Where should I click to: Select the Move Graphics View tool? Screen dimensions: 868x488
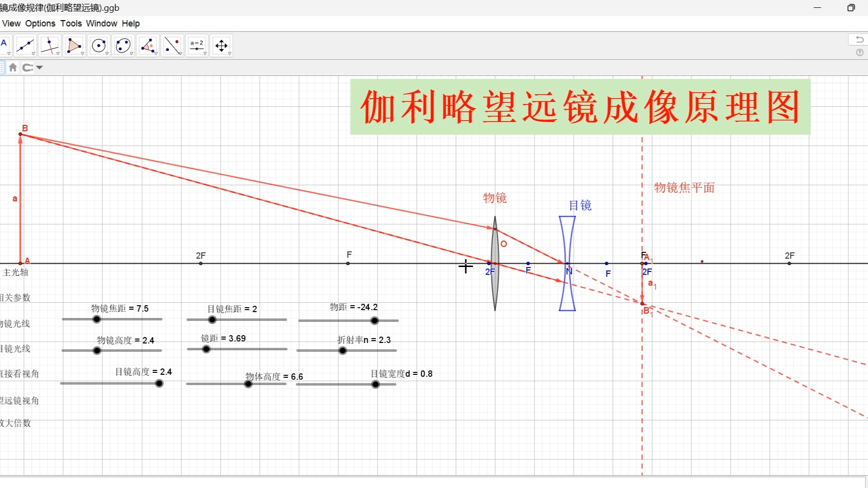pyautogui.click(x=221, y=46)
